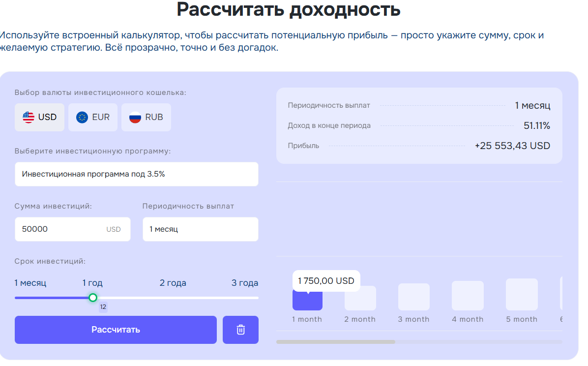
Task: Keep USD as selected currency
Action: [39, 117]
